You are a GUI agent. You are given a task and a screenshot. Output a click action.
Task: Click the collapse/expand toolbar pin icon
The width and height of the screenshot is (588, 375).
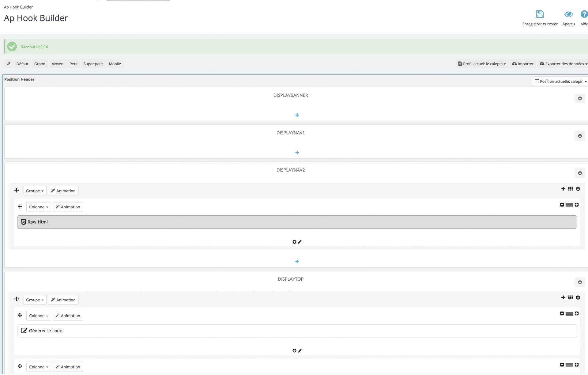point(9,64)
